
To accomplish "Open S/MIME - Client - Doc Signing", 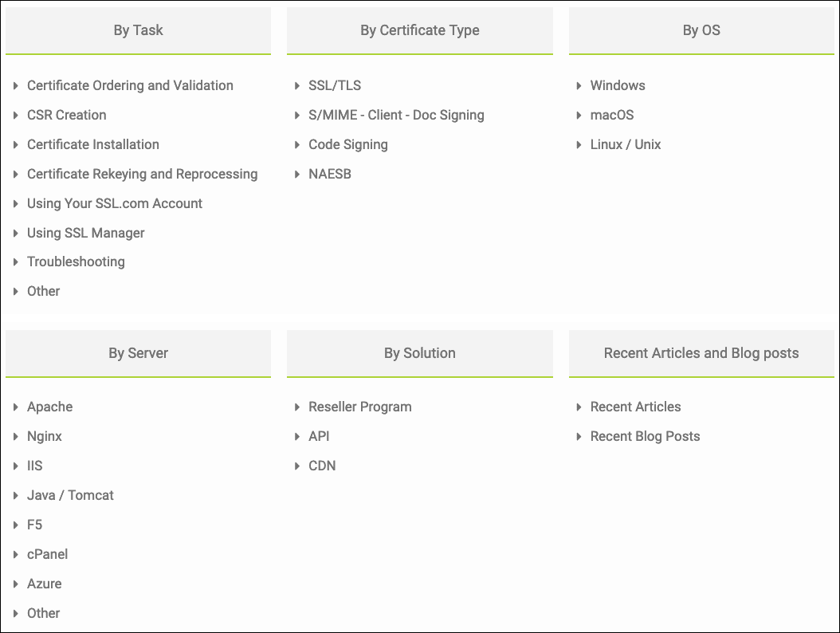I will pyautogui.click(x=396, y=116).
